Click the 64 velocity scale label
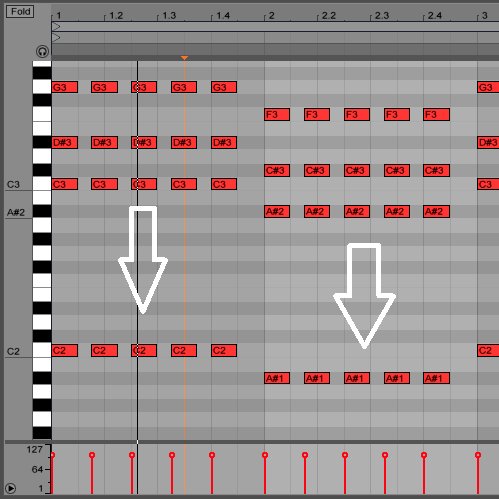 coord(37,470)
